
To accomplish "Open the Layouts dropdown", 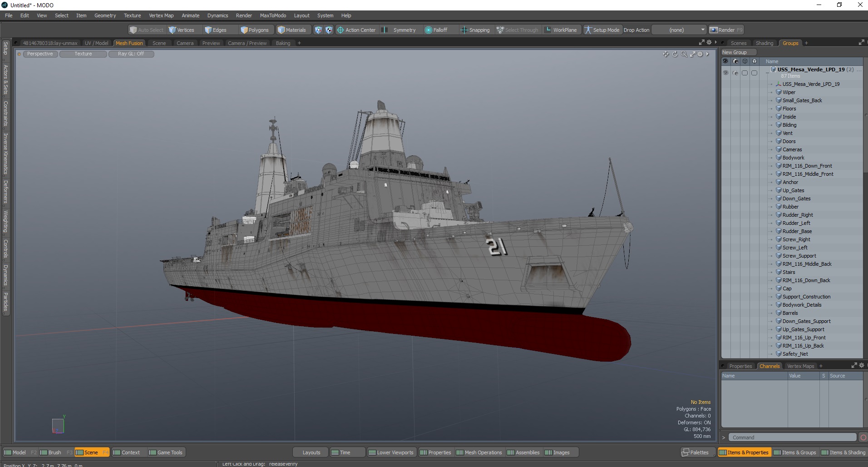I will pos(311,452).
